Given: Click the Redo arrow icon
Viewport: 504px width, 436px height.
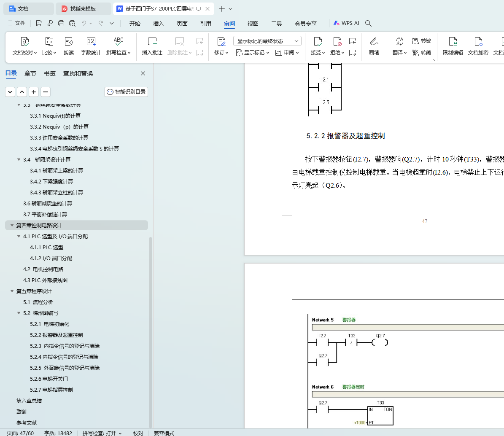Looking at the screenshot, I should pos(101,23).
